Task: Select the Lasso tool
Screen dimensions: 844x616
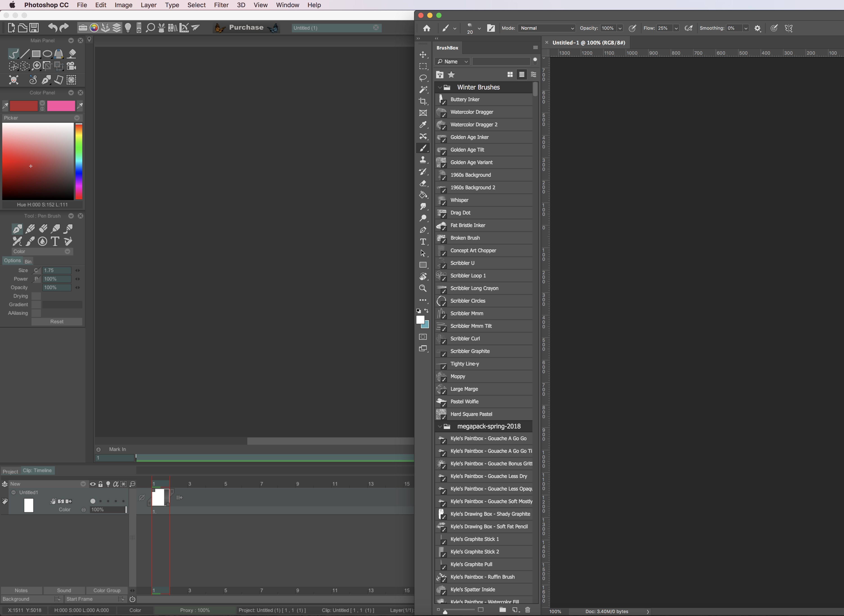Action: pos(423,78)
